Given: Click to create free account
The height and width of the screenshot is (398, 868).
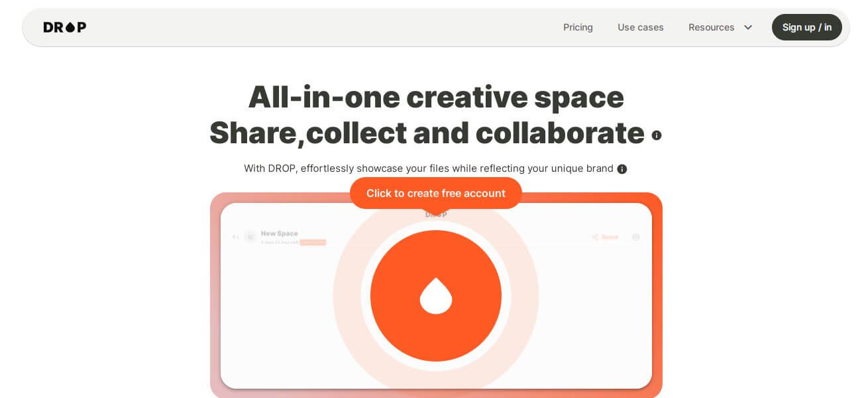Looking at the screenshot, I should coord(436,193).
